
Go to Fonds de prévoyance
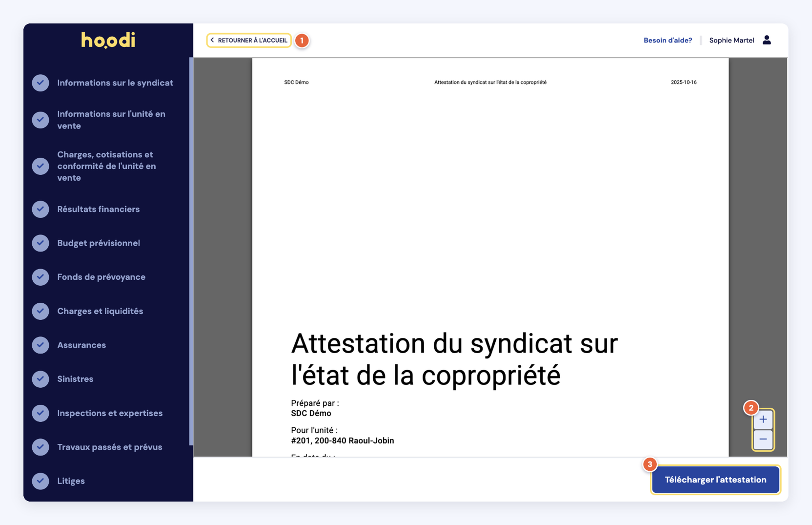101,277
